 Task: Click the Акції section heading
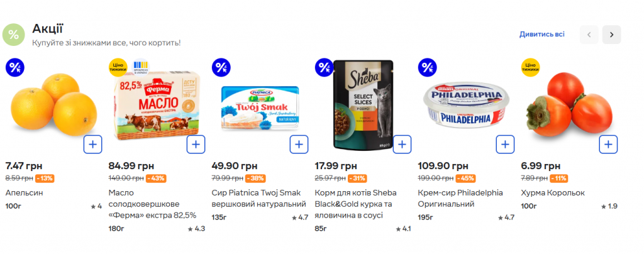(47, 28)
